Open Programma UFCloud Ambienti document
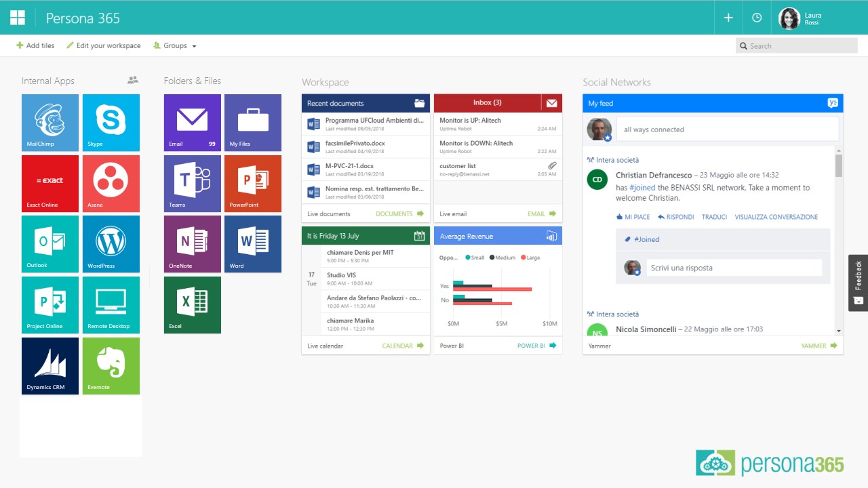Screen dimensions: 868x488 point(366,123)
